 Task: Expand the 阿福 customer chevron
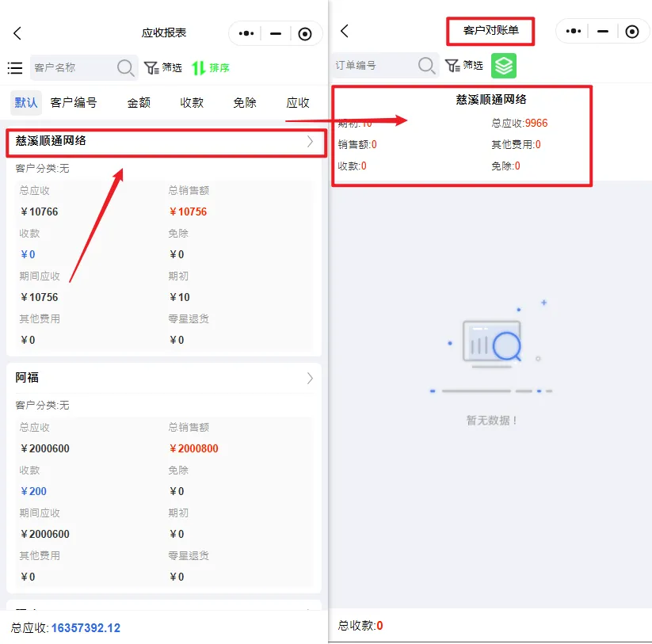pyautogui.click(x=310, y=379)
